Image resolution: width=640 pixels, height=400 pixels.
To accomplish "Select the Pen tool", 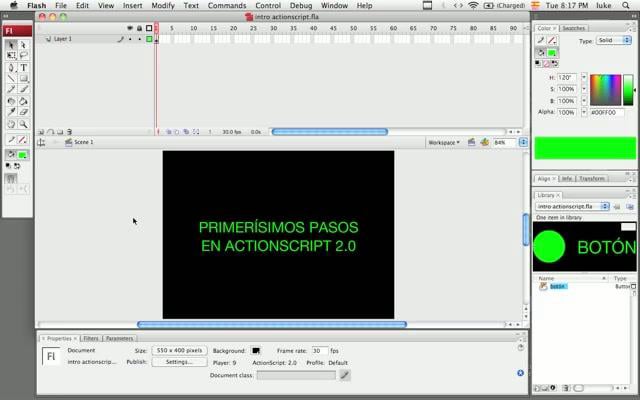I will (x=11, y=68).
